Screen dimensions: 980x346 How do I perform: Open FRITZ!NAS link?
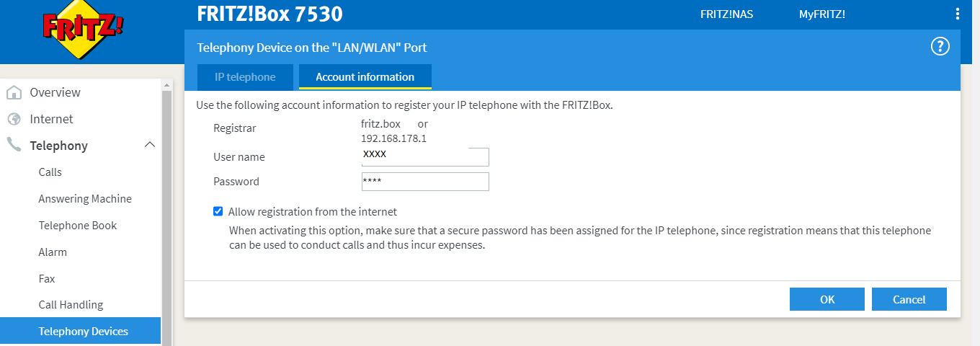pos(726,14)
